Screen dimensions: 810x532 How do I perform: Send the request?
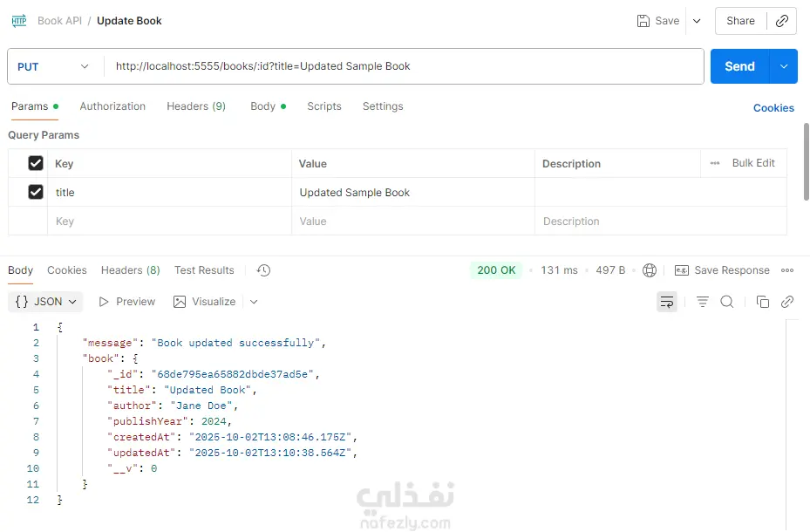739,66
